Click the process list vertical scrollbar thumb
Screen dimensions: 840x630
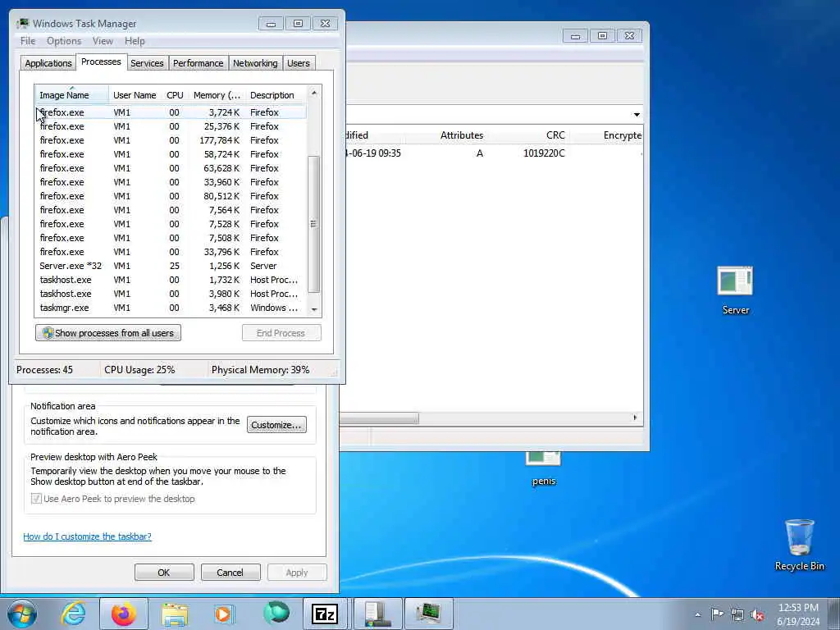click(314, 224)
